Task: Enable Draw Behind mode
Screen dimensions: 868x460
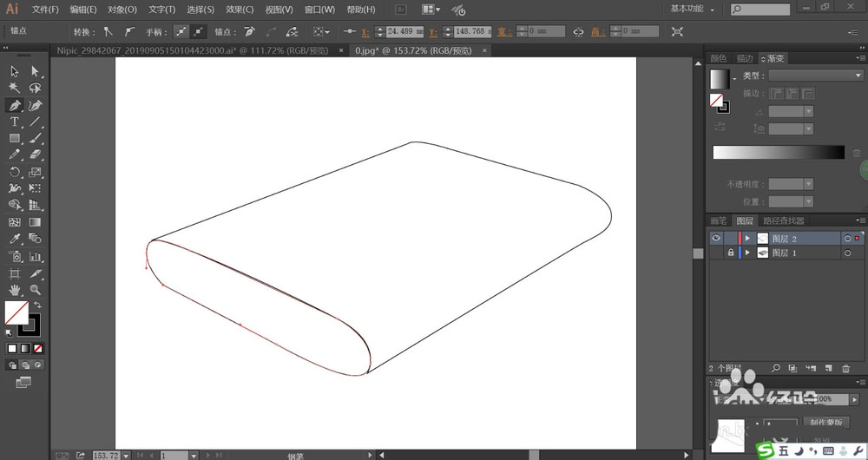Action: tap(25, 365)
